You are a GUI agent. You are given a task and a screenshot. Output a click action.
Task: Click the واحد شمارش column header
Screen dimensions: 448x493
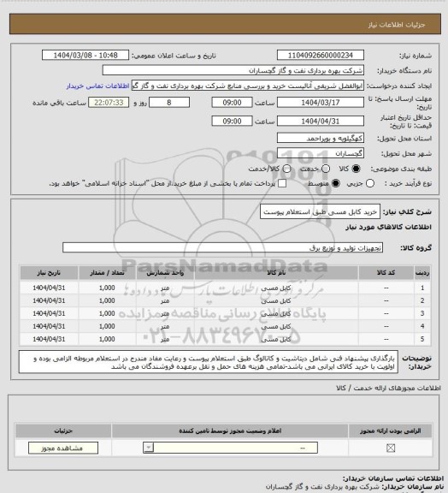165,273
